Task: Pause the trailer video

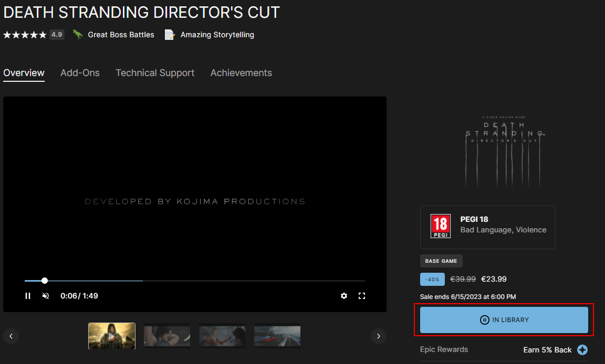Action: tap(28, 296)
